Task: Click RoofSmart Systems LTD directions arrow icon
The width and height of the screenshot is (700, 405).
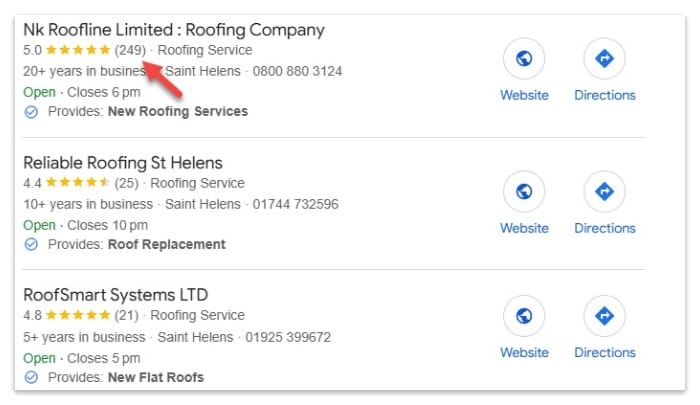Action: (x=604, y=316)
